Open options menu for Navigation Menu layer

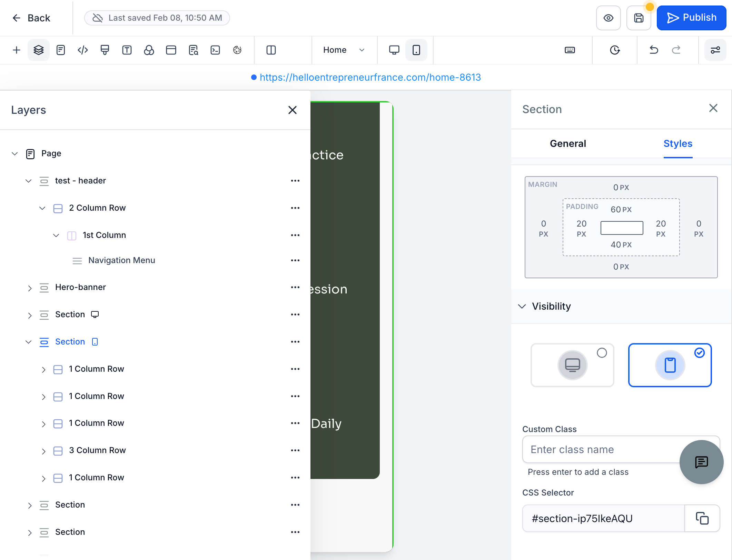click(x=295, y=260)
